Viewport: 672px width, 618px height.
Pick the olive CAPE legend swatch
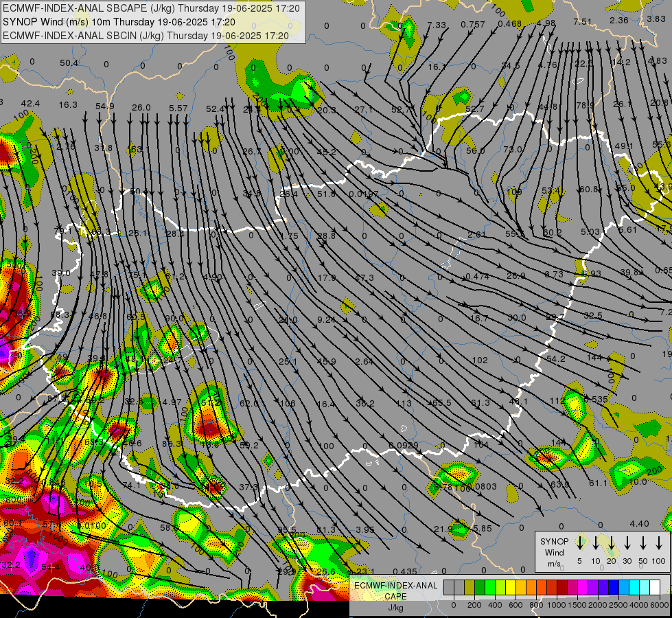click(x=470, y=588)
